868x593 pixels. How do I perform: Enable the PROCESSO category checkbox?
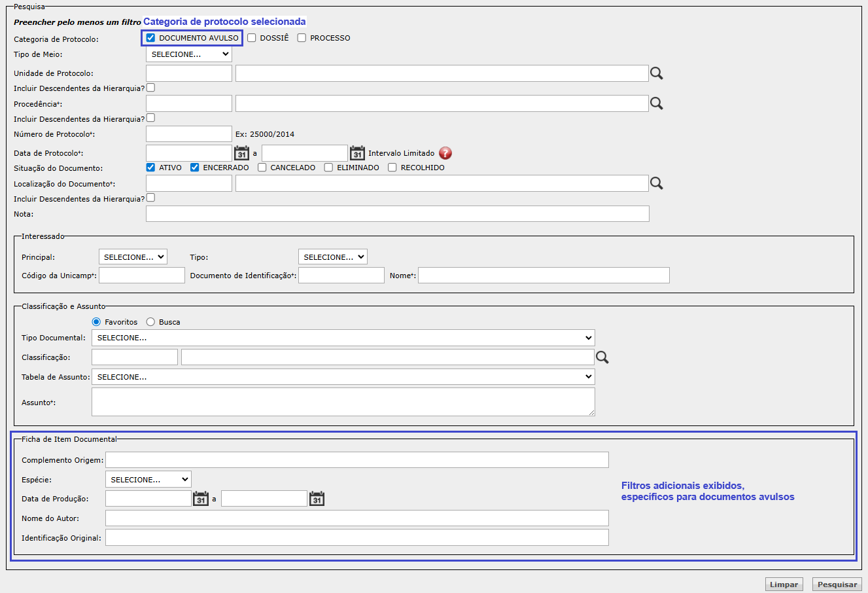(x=302, y=38)
